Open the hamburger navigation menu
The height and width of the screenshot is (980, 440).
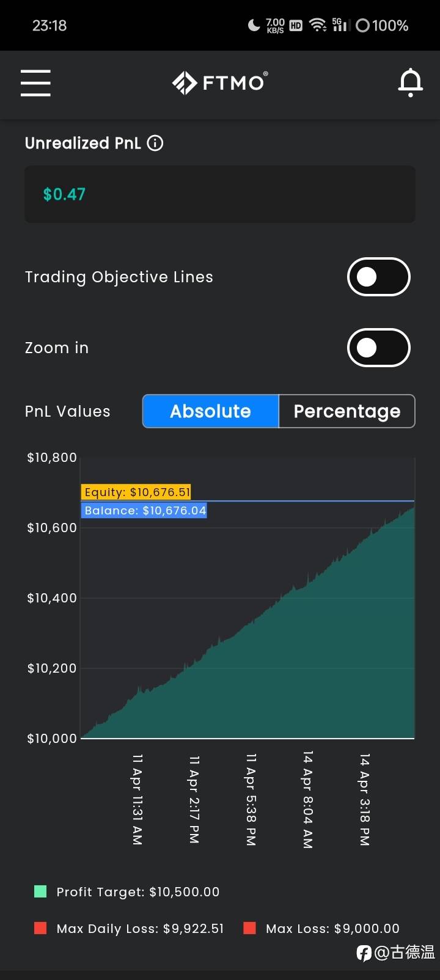tap(35, 82)
